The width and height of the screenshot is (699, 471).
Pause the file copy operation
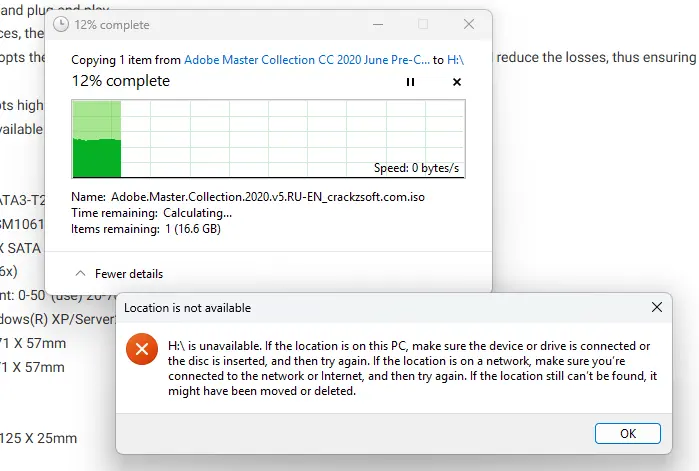(x=410, y=82)
